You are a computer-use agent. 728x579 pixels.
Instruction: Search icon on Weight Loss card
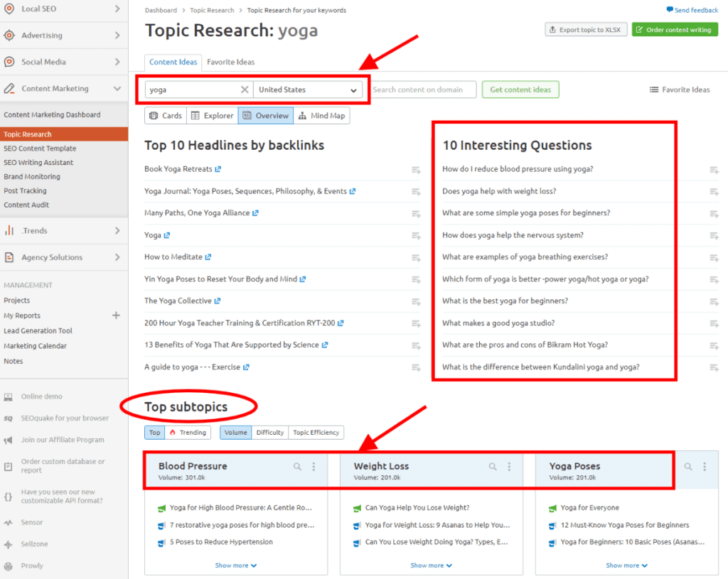click(493, 467)
